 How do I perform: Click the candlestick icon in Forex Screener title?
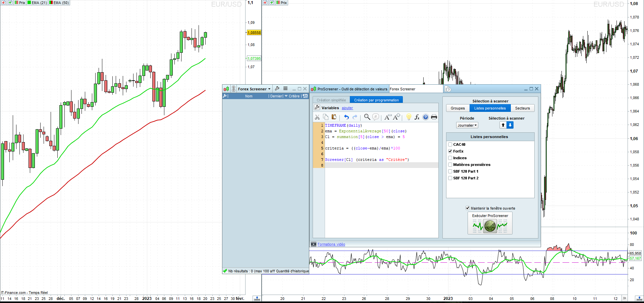226,89
